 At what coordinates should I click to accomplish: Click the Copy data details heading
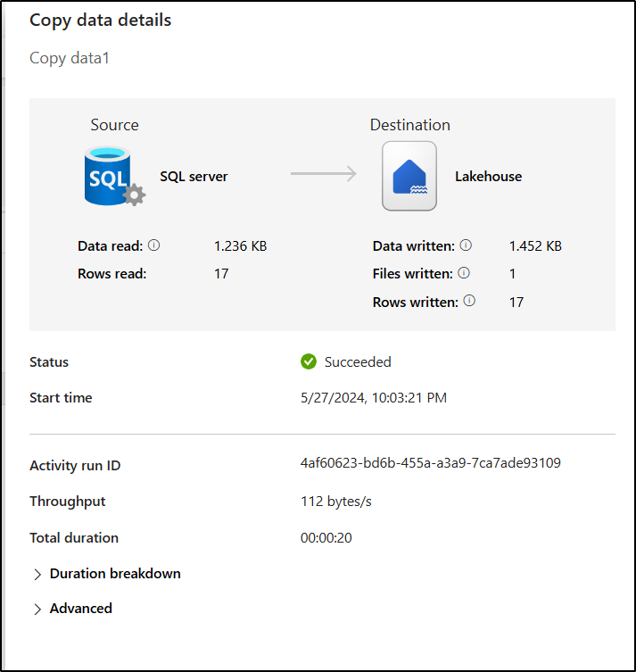pyautogui.click(x=100, y=21)
